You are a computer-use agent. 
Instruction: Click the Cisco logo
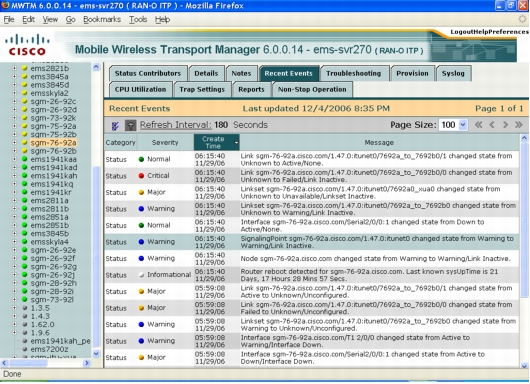coord(27,45)
